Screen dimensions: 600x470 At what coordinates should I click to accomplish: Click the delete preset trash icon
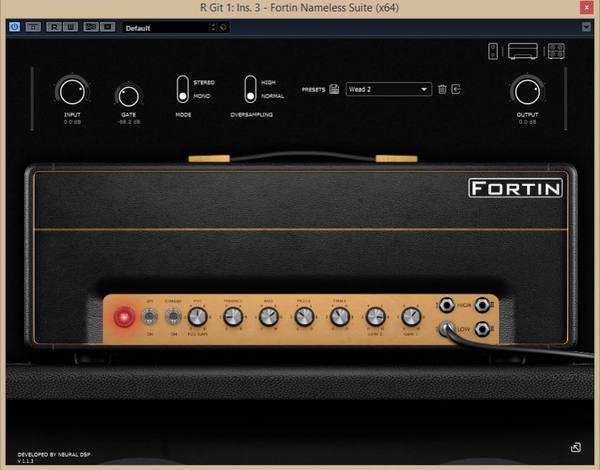pyautogui.click(x=442, y=89)
